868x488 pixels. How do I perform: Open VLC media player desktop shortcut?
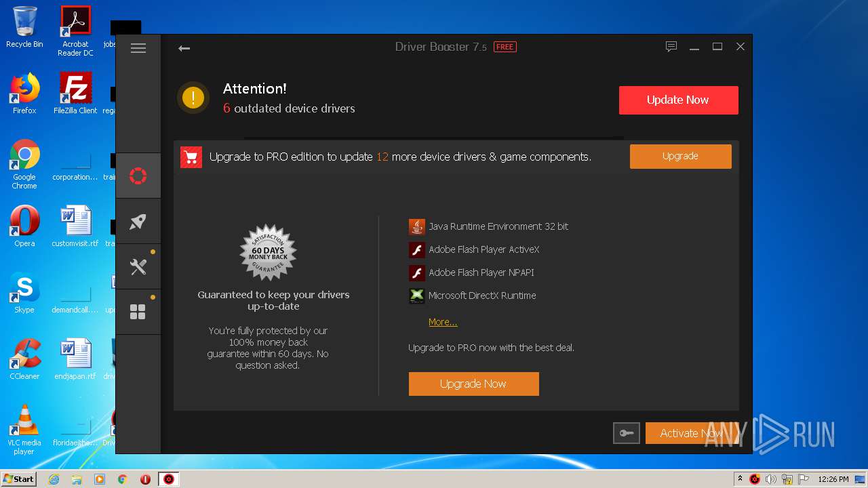pos(24,430)
